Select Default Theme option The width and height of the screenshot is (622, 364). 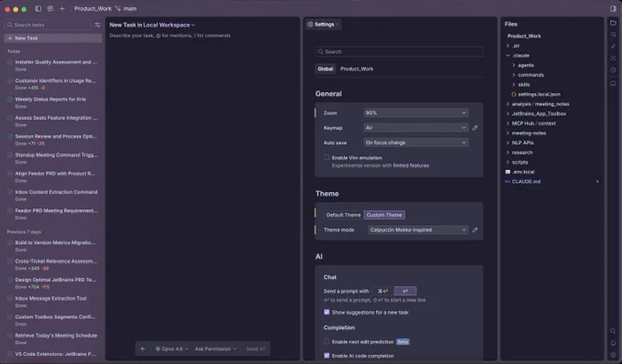(x=343, y=215)
